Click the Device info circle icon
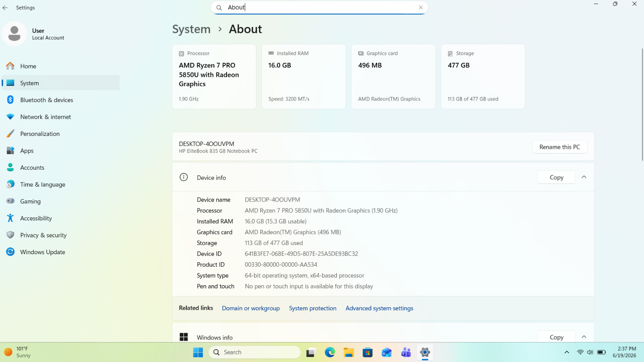The height and width of the screenshot is (362, 644). pyautogui.click(x=184, y=177)
